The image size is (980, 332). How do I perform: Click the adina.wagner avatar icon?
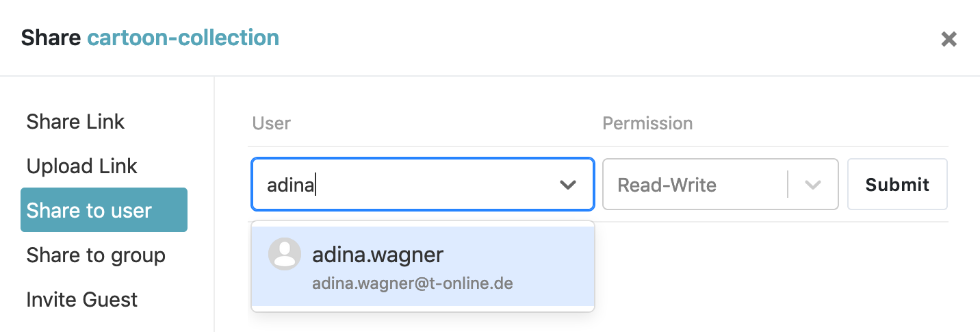tap(284, 255)
